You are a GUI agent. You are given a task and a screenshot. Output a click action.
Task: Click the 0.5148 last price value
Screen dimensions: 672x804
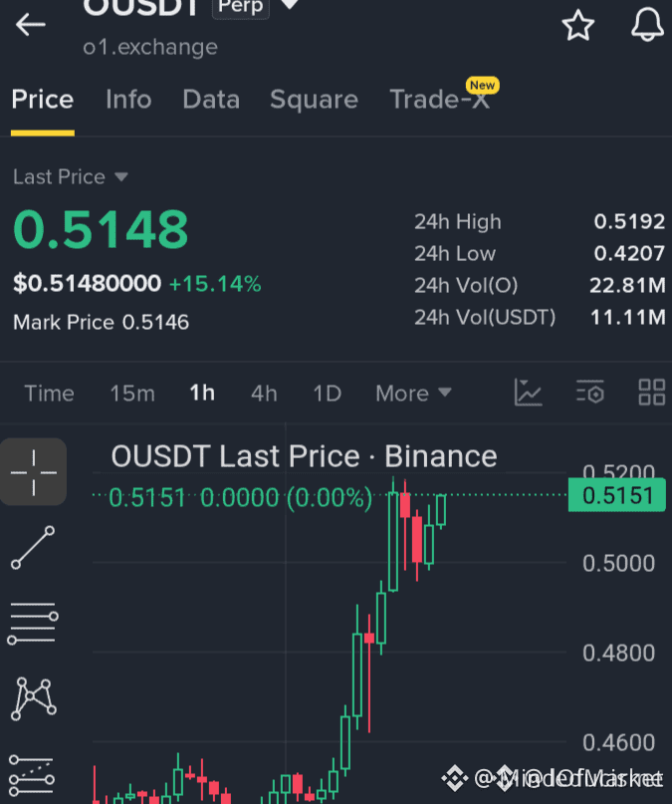point(101,229)
